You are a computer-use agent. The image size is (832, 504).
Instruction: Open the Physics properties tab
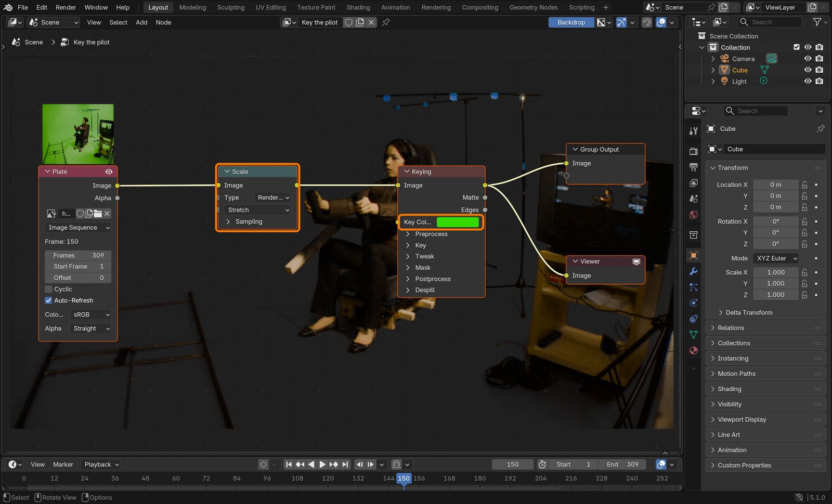pyautogui.click(x=693, y=303)
